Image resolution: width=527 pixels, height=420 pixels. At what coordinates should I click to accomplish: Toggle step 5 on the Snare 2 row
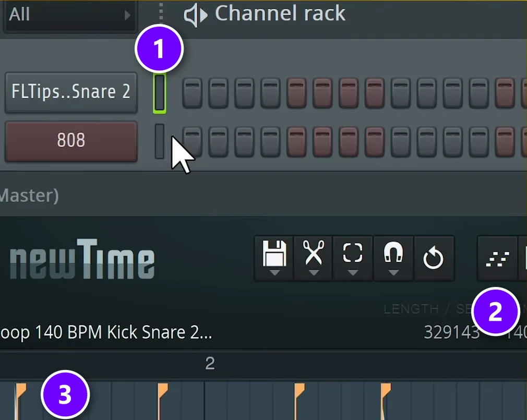tap(296, 93)
